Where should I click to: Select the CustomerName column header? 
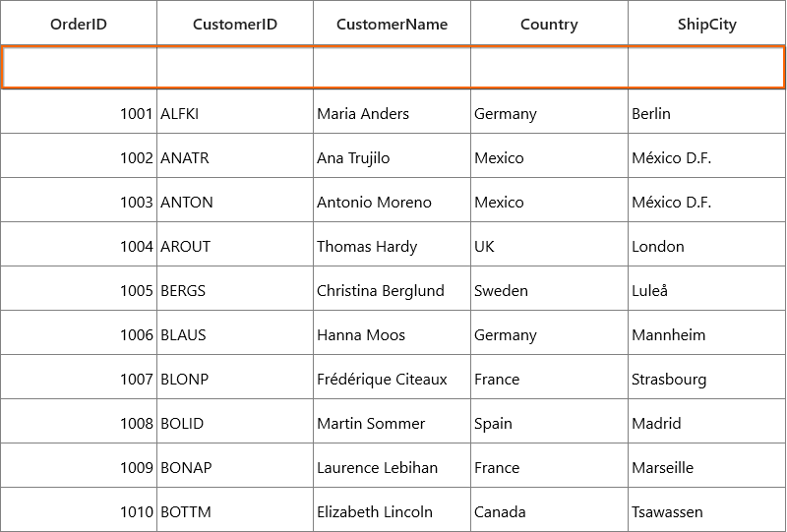point(392,23)
